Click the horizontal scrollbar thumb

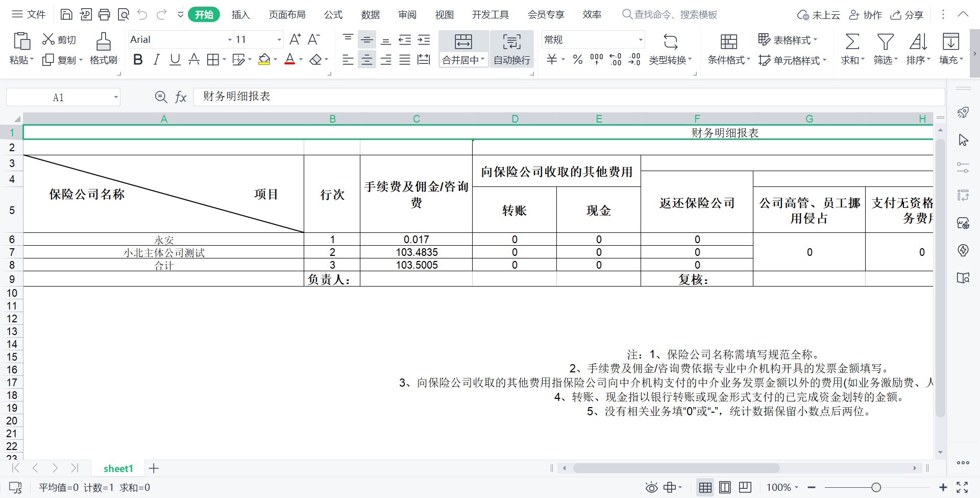[x=676, y=468]
